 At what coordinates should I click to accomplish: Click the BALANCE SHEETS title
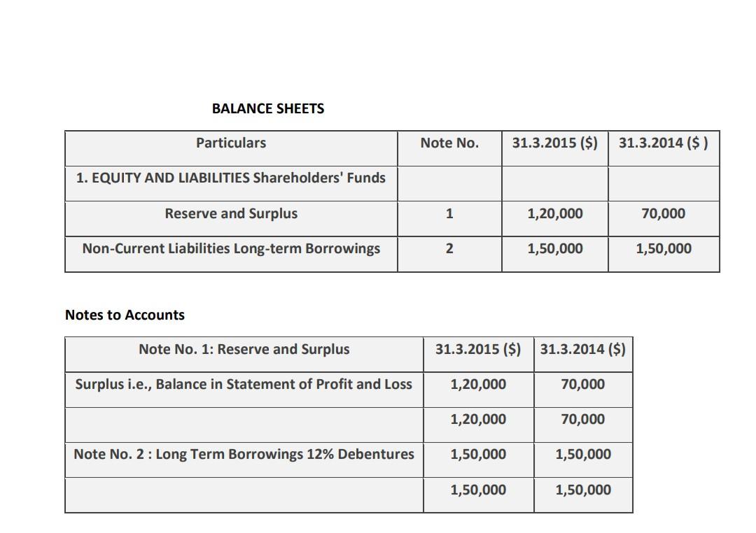(267, 108)
